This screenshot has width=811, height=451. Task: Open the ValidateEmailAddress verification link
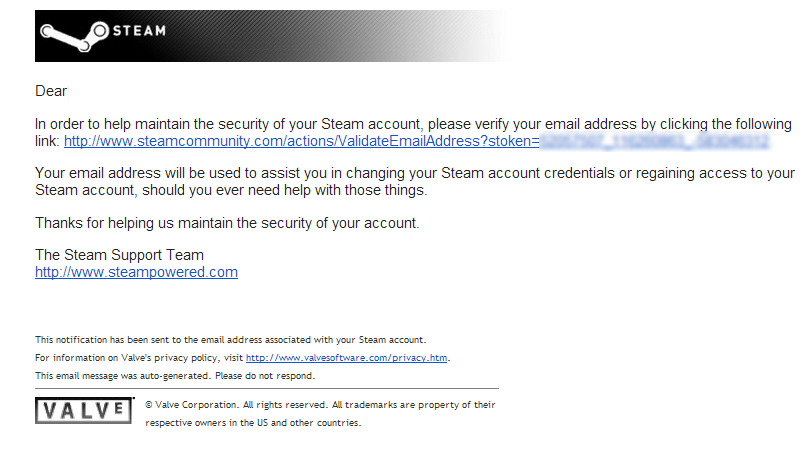tap(300, 142)
